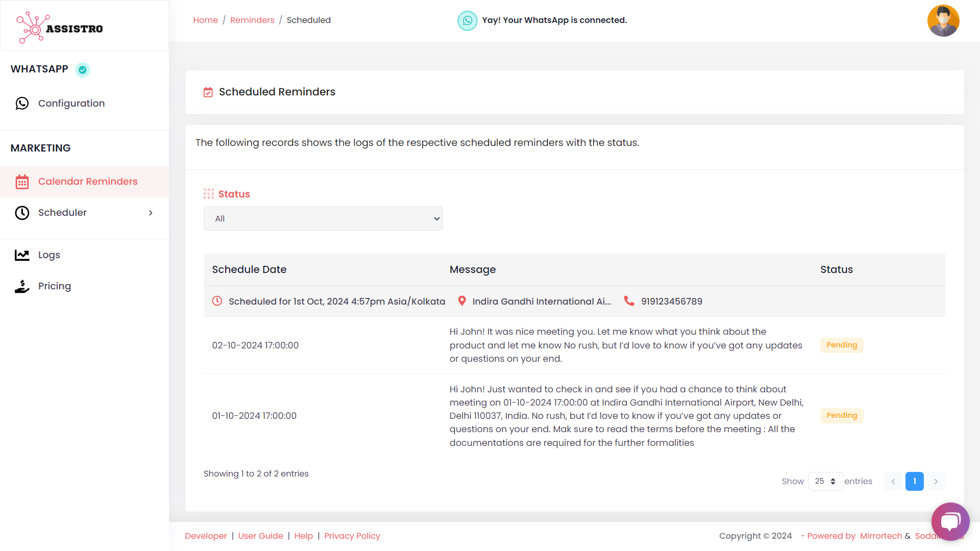Click the Logs chart icon

tap(22, 255)
